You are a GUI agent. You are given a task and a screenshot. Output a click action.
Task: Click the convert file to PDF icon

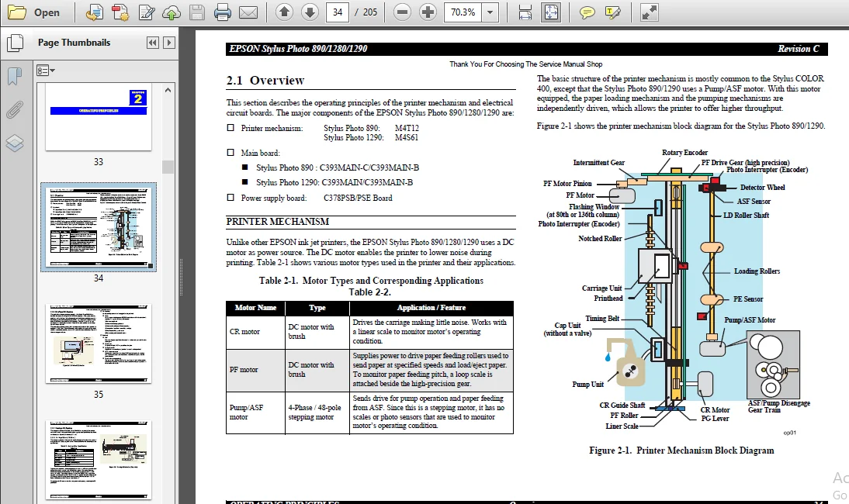click(94, 12)
